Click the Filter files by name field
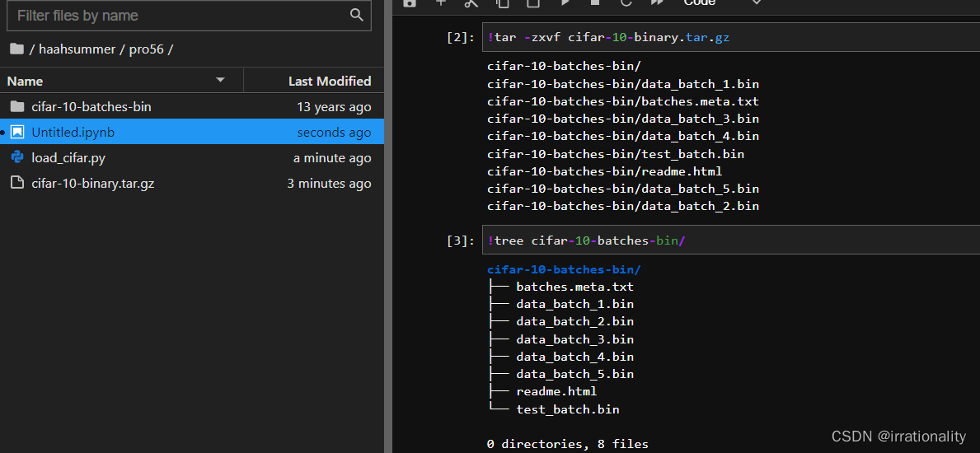The height and width of the screenshot is (453, 980). (189, 16)
